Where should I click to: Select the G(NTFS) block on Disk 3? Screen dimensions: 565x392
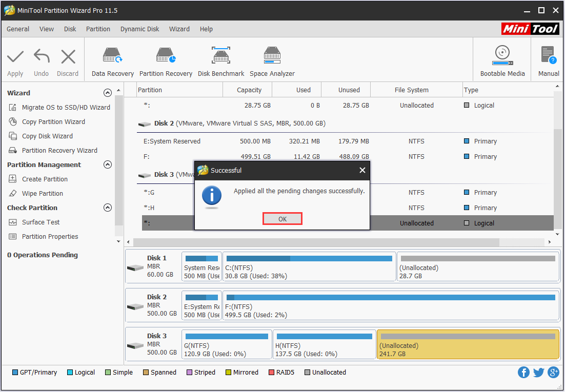click(x=227, y=344)
